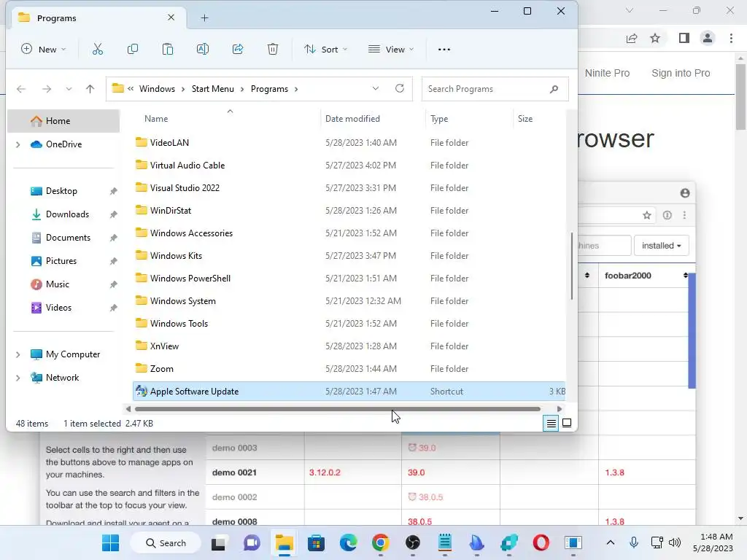Open Google Chrome from taskbar
The width and height of the screenshot is (747, 560).
pyautogui.click(x=380, y=542)
